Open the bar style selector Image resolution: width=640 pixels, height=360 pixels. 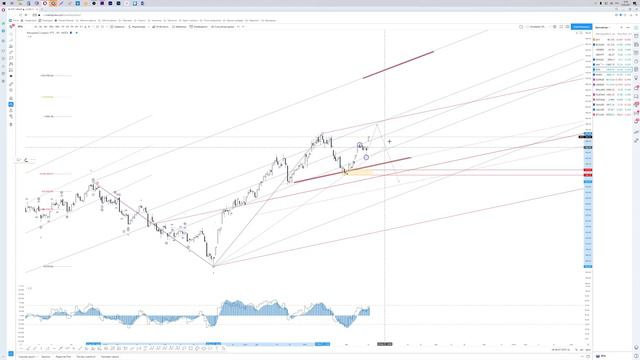click(97, 27)
